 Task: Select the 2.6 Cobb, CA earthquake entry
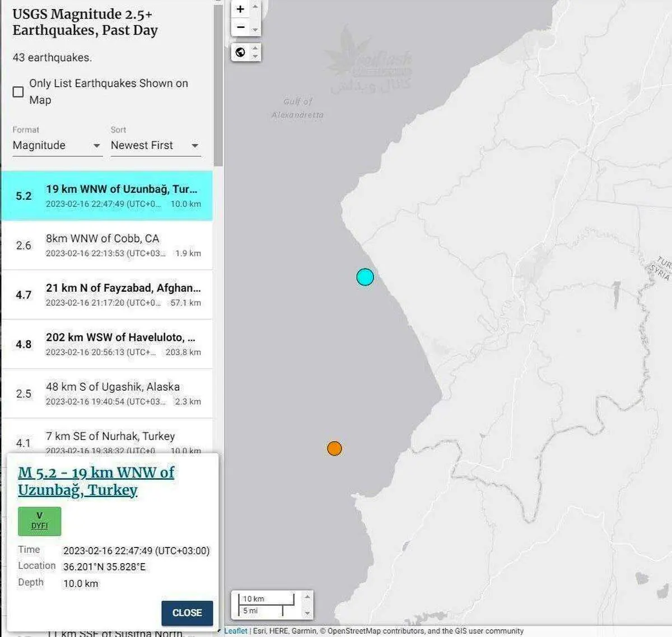[107, 245]
